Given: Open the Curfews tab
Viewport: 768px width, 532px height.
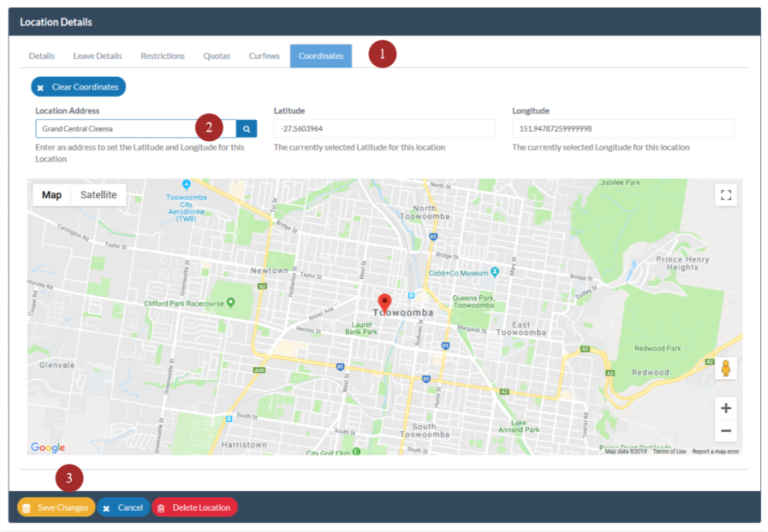Looking at the screenshot, I should point(264,56).
